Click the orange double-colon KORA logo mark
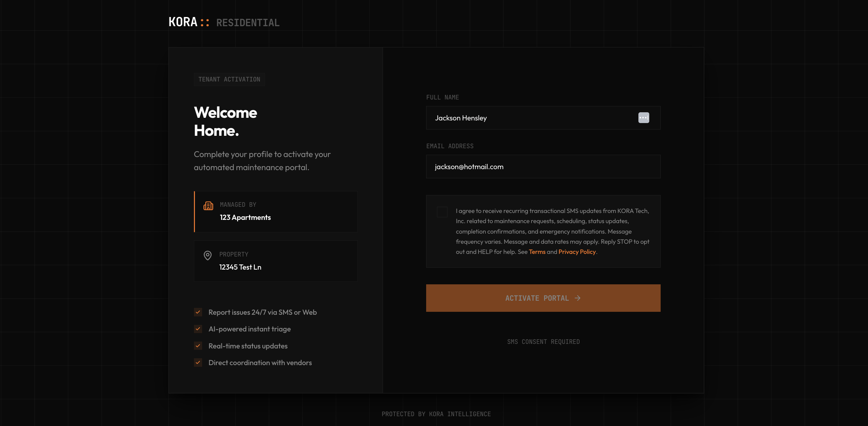868x426 pixels. click(204, 23)
